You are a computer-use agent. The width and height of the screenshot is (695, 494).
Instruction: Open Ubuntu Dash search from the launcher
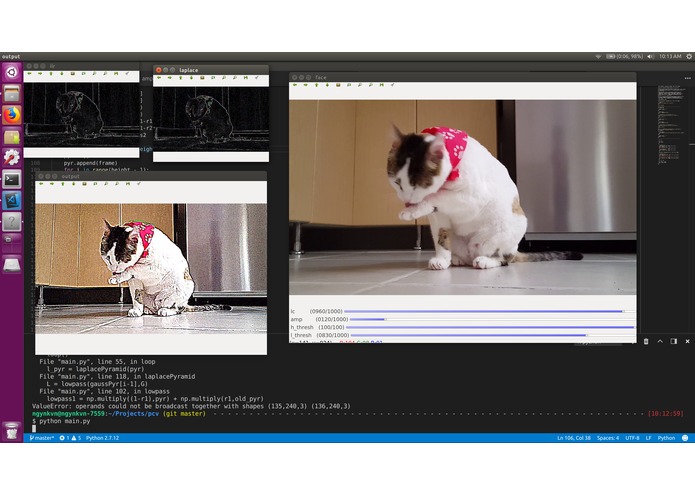click(12, 72)
